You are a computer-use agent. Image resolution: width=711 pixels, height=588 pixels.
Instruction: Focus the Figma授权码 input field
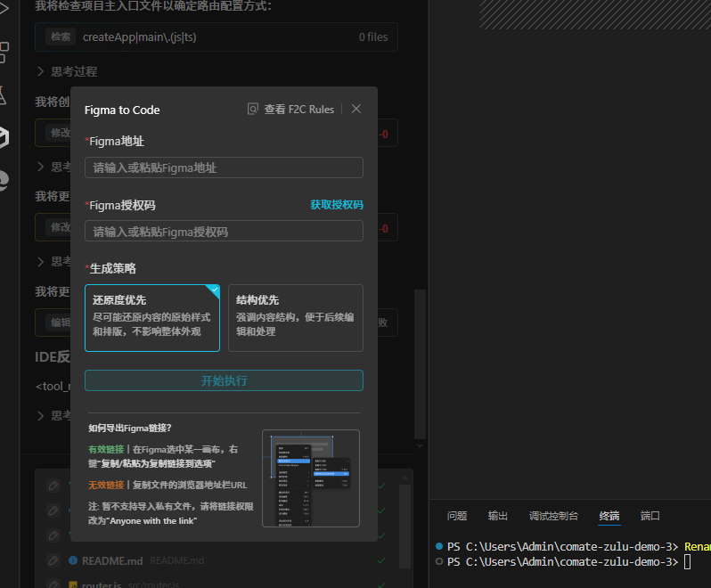pos(224,232)
